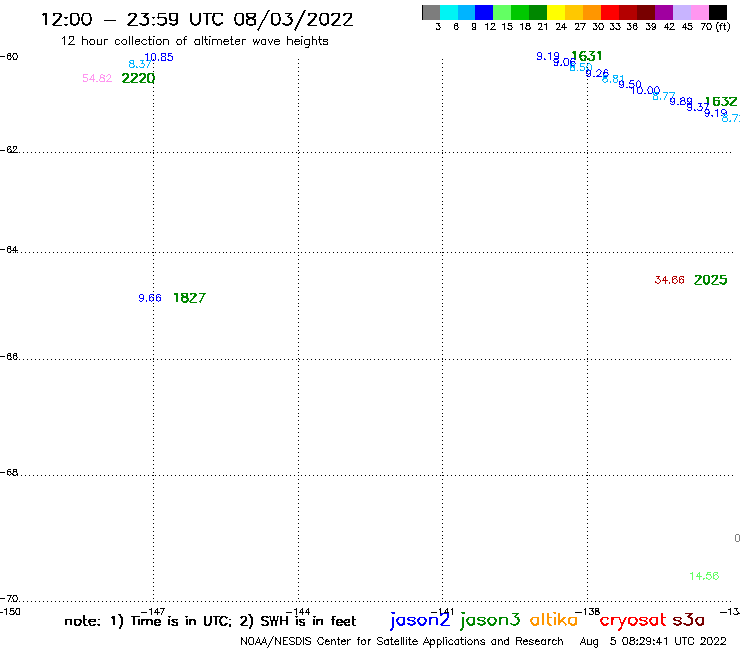The image size is (740, 650).
Task: Click the pink wave height value 54.62
Action: coord(97,78)
